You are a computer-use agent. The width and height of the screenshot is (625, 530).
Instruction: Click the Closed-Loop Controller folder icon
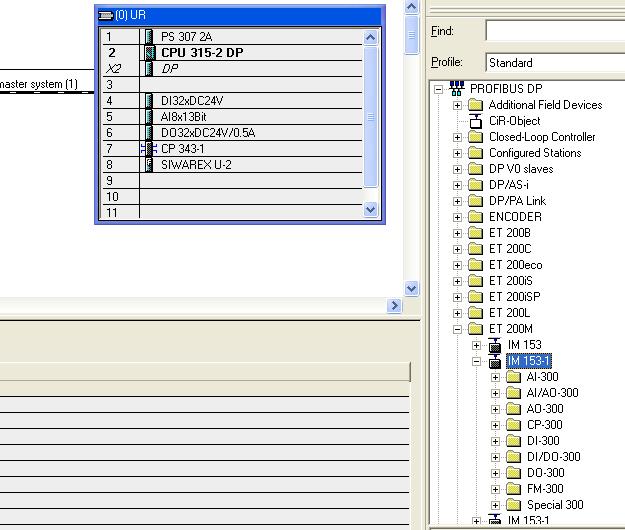tap(475, 137)
